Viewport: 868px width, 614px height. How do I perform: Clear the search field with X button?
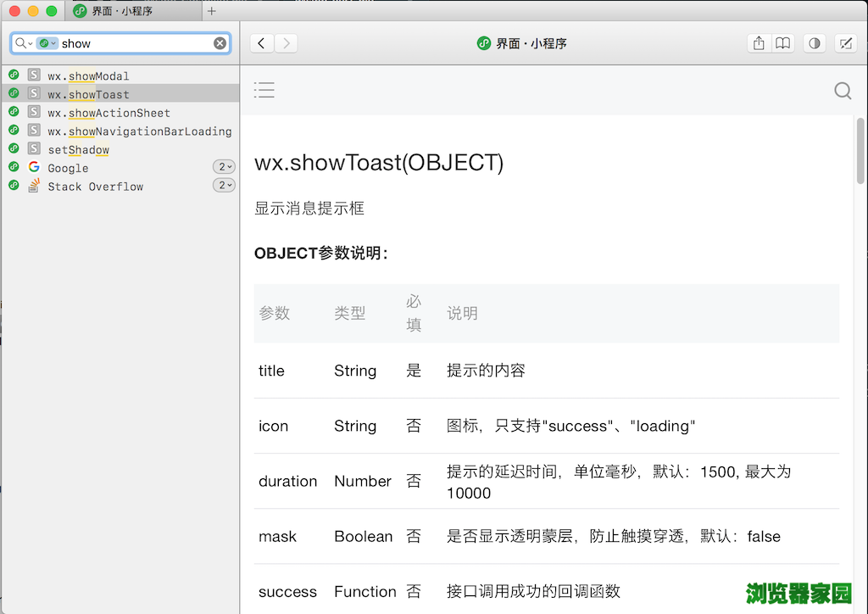[x=220, y=43]
